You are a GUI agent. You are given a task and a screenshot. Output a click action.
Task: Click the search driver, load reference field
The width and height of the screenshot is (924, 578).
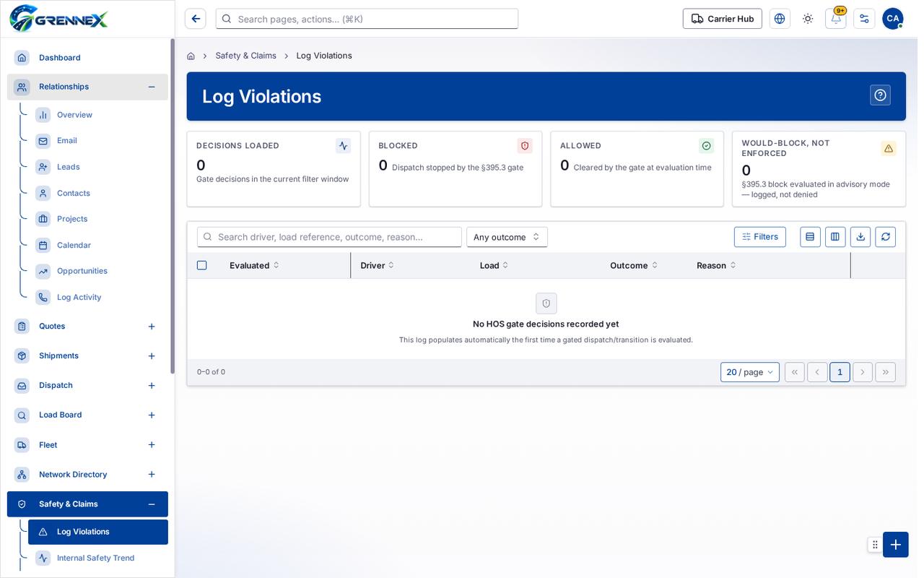click(x=329, y=237)
